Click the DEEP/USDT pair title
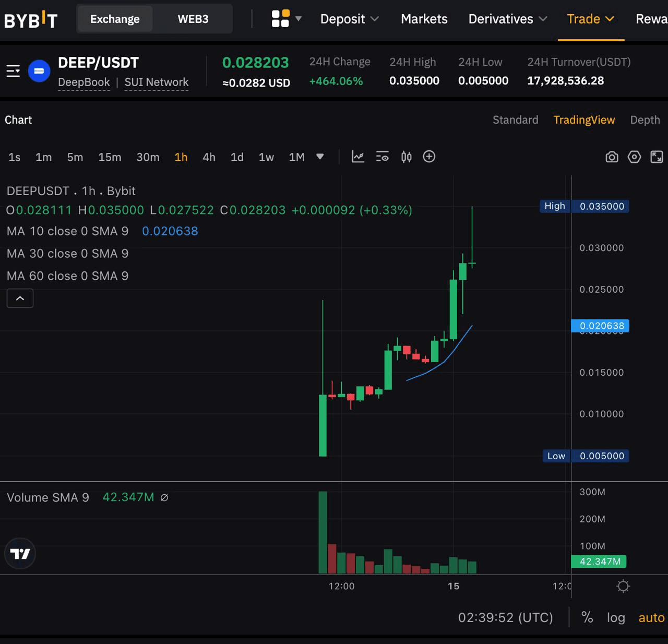 pyautogui.click(x=98, y=63)
